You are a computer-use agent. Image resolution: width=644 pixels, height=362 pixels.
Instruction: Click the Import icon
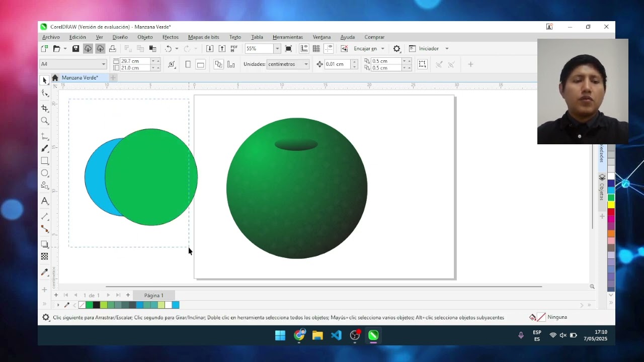pyautogui.click(x=210, y=49)
